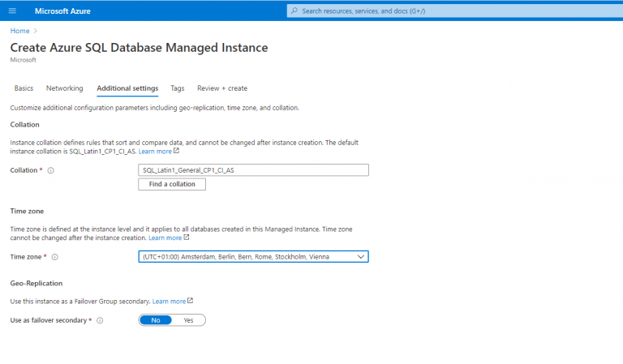Show info icon for failover secondary
Image resolution: width=623 pixels, height=364 pixels.
pyautogui.click(x=100, y=320)
